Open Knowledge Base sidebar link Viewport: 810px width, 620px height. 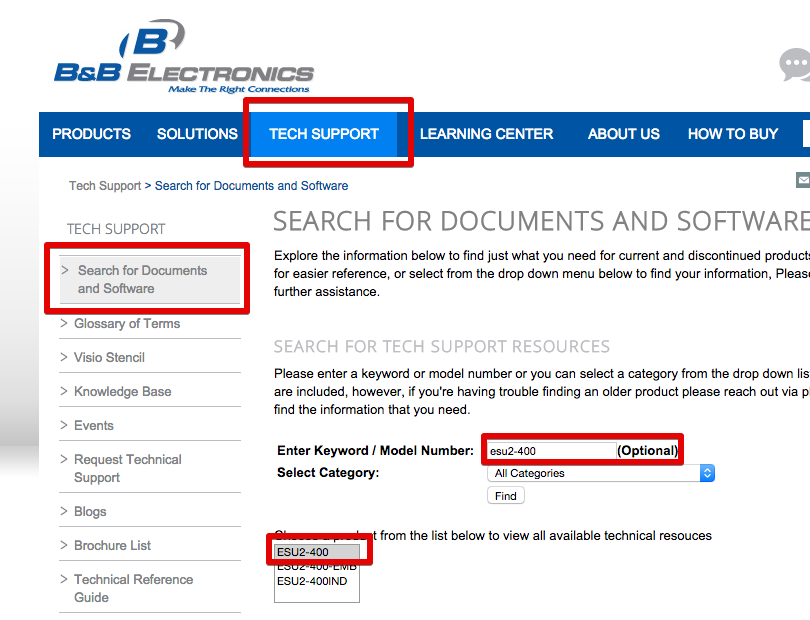point(122,392)
